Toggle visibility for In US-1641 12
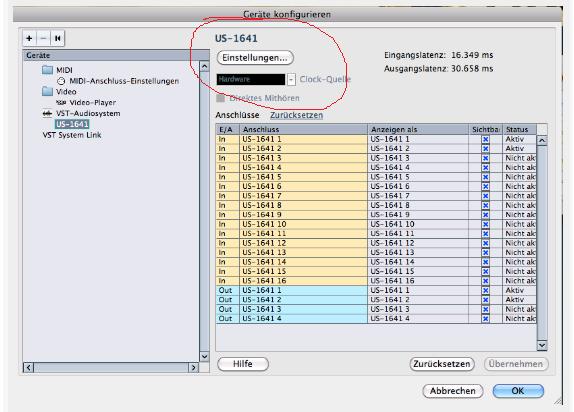Viewport: 574px width, 412px height. click(x=485, y=243)
